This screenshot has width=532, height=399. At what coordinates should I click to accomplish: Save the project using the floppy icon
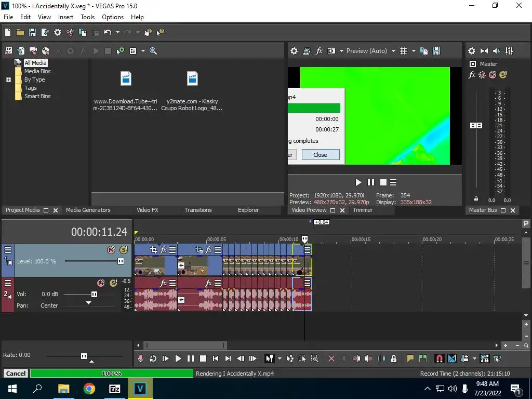(33, 32)
